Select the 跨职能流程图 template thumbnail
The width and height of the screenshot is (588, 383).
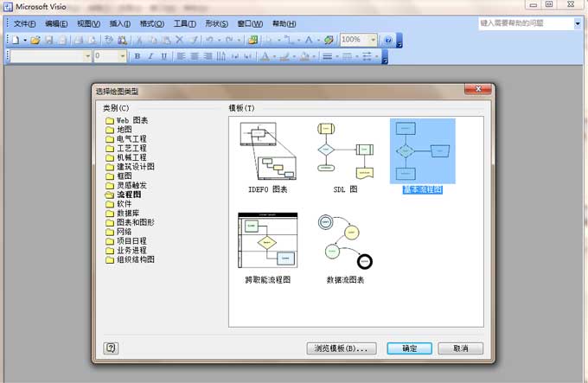[267, 247]
